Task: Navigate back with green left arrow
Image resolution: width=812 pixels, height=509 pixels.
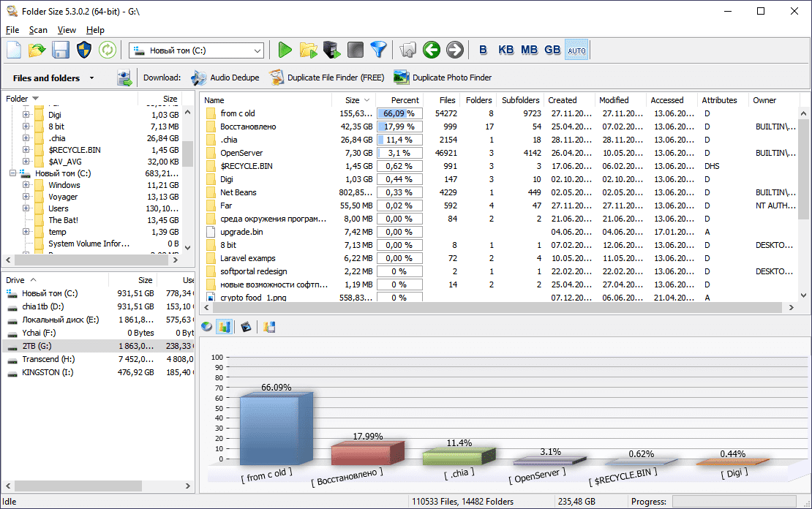Action: 432,50
